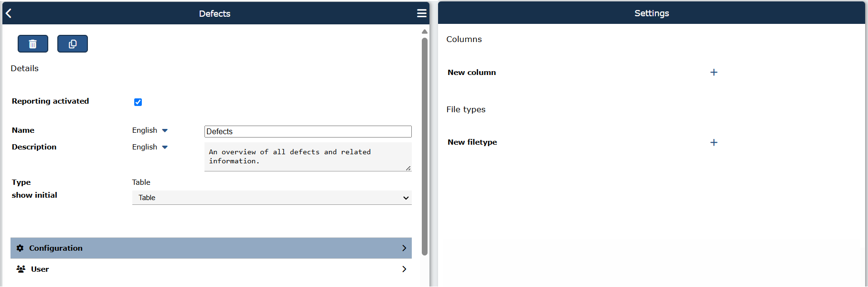Click the Name input field containing Defects
The width and height of the screenshot is (868, 287).
coord(308,131)
